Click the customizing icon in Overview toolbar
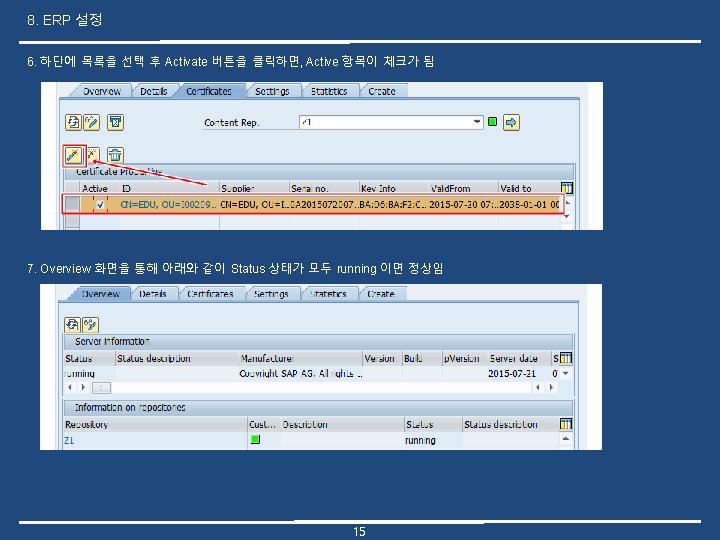 coord(90,325)
